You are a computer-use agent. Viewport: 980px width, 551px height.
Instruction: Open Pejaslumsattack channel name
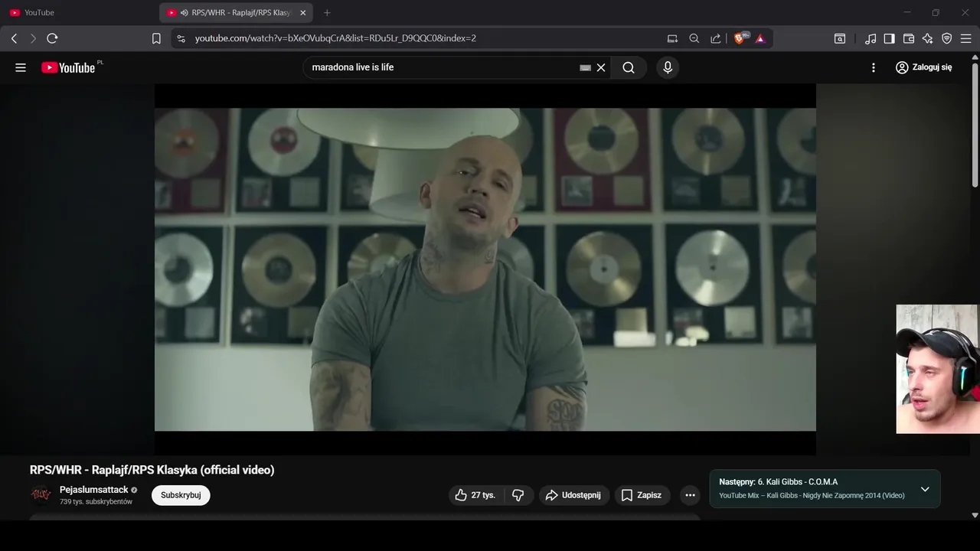click(94, 490)
